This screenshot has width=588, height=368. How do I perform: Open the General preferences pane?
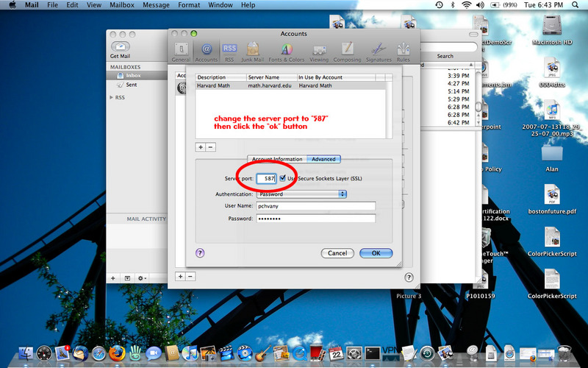(x=181, y=52)
